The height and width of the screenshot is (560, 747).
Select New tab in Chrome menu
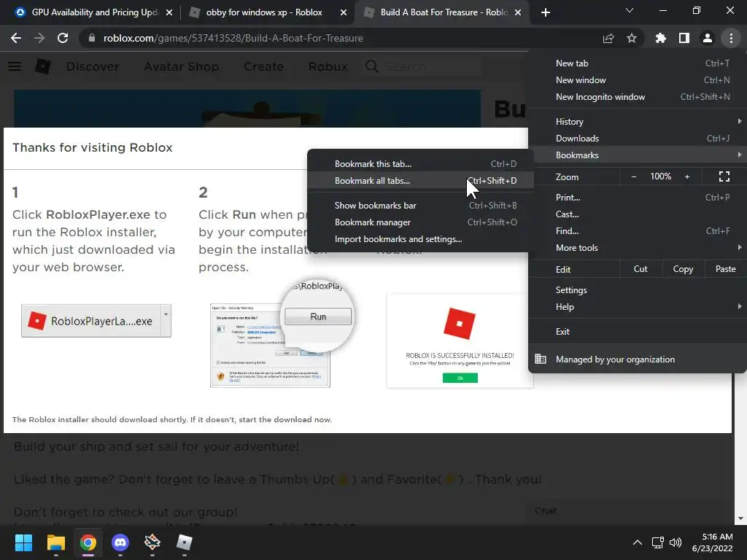coord(638,63)
